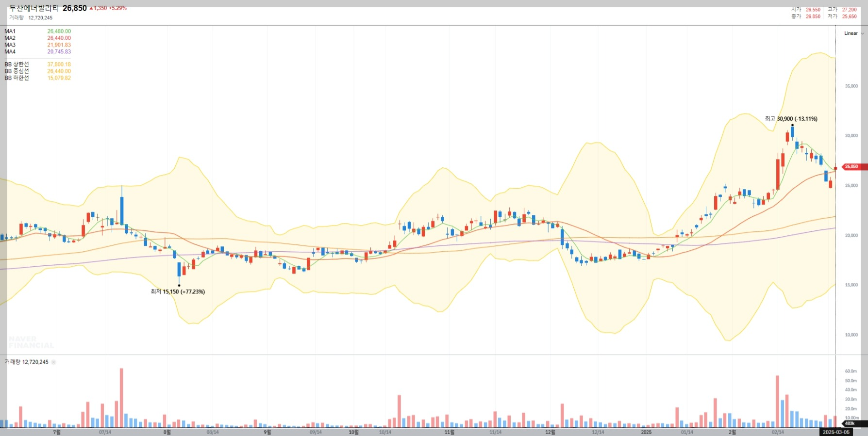The image size is (868, 436).
Task: Click the 10,000 price axis label
Action: (x=851, y=335)
